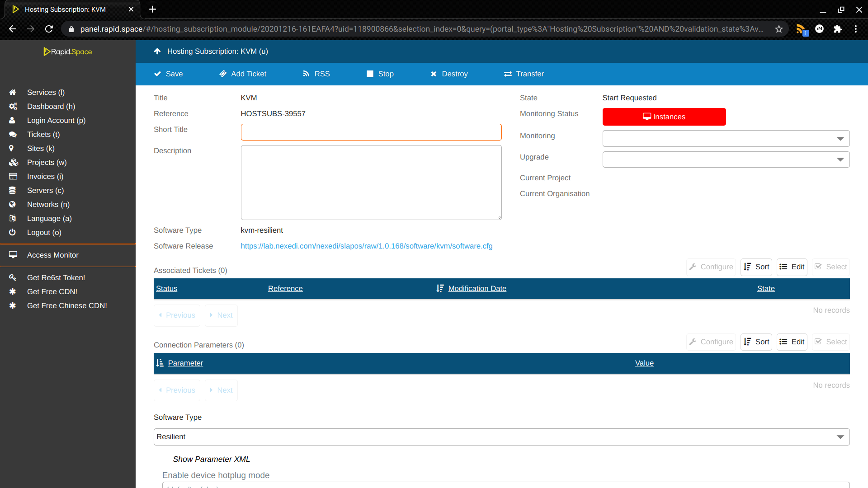Screen dimensions: 868x488
Task: Open Invoices (i) from the sidebar
Action: pyautogui.click(x=45, y=176)
